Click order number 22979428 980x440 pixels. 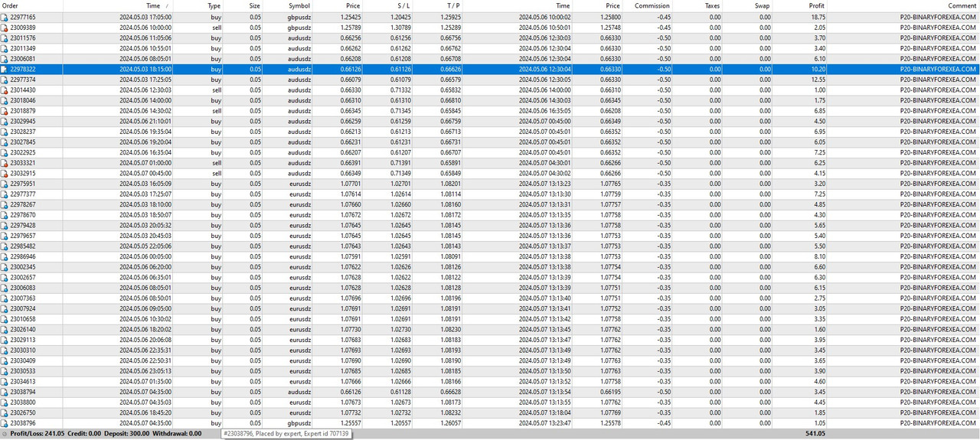[x=23, y=225]
